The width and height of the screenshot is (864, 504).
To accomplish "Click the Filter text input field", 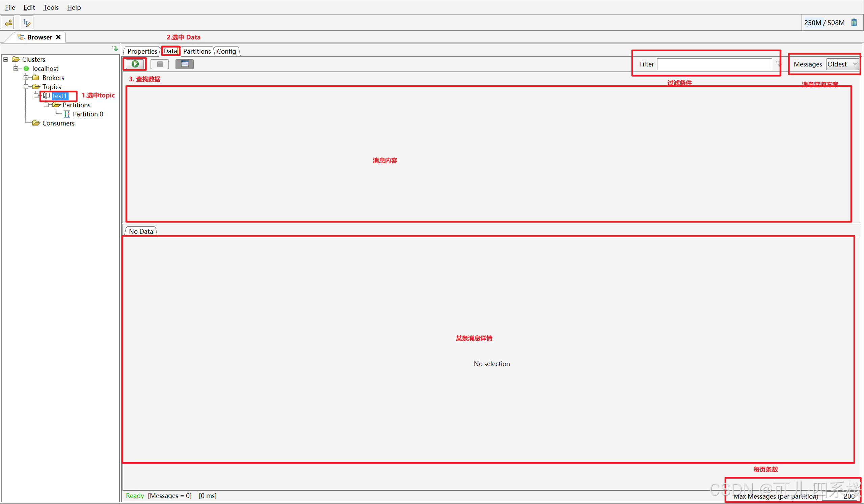I will coord(714,64).
